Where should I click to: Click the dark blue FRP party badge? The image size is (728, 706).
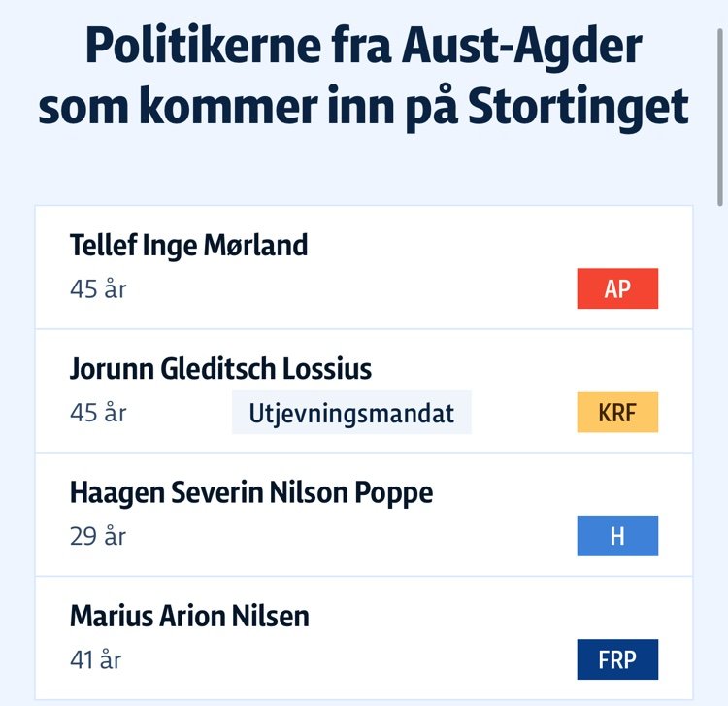pyautogui.click(x=617, y=659)
